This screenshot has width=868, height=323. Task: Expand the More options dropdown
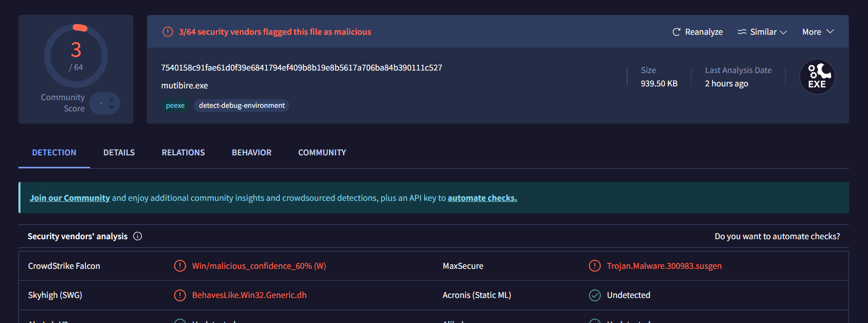818,32
